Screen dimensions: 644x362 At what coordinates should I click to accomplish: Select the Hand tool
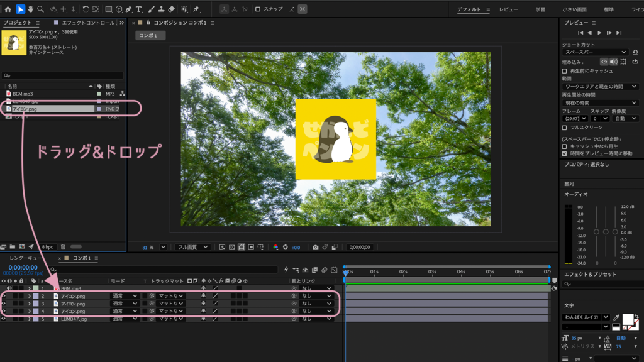[30, 9]
